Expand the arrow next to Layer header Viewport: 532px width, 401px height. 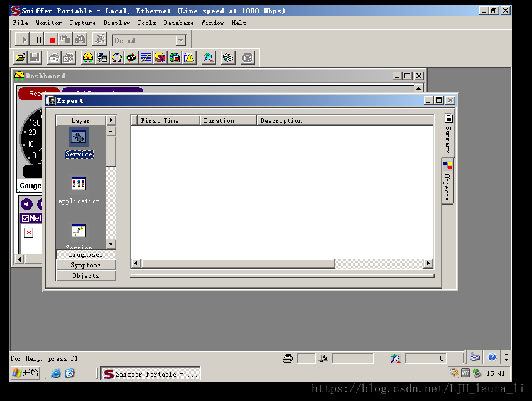(111, 120)
